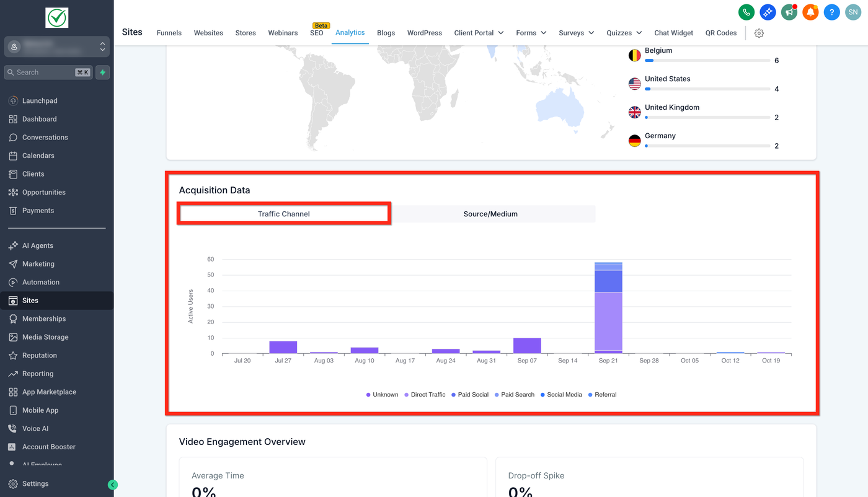The height and width of the screenshot is (497, 868).
Task: Expand the Client Portal dropdown
Action: (479, 33)
